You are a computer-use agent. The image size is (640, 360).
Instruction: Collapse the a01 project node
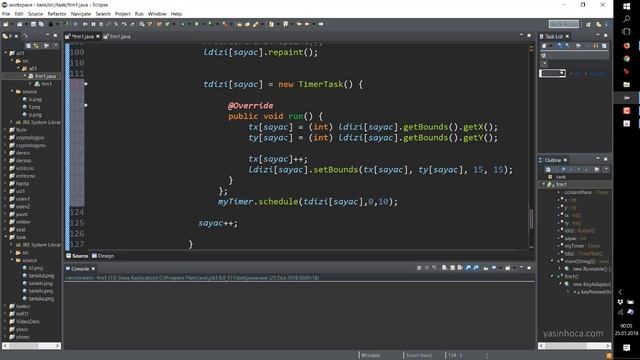coord(6,53)
